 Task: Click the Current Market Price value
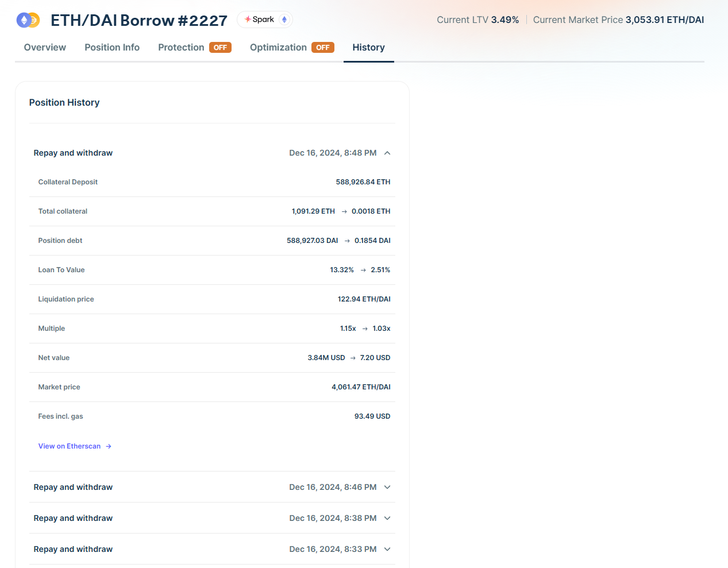pos(664,20)
